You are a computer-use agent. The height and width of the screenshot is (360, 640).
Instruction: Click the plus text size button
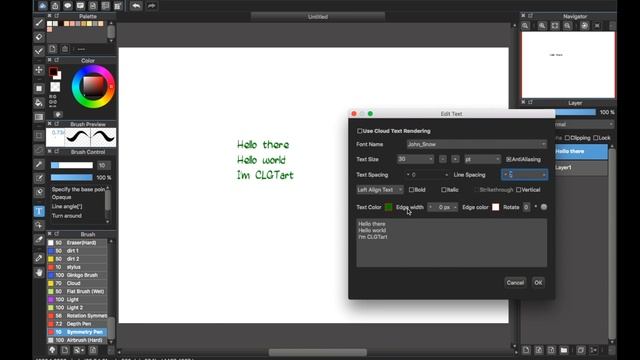[x=456, y=159]
